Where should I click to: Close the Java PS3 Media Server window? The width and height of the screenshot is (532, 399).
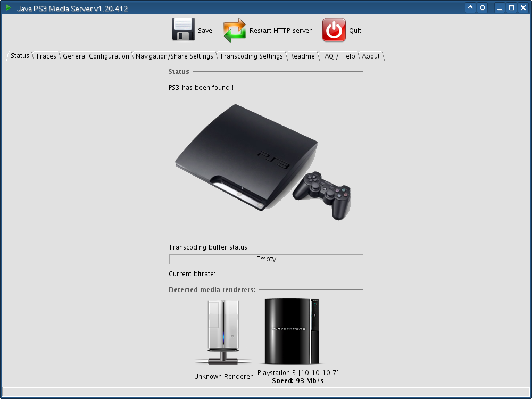523,7
